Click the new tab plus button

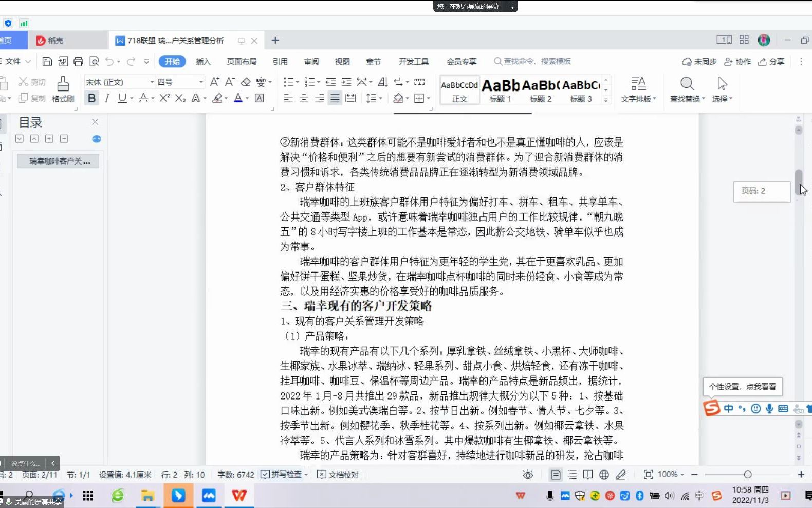pos(275,40)
